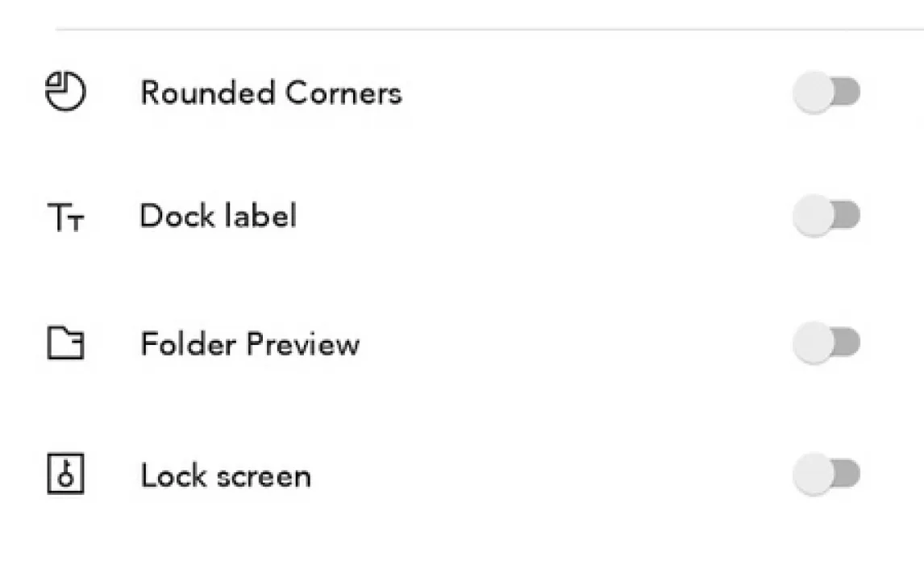Screen dimensions: 924x577
Task: Tap the Folder Preview switch's round knob
Action: pos(812,343)
